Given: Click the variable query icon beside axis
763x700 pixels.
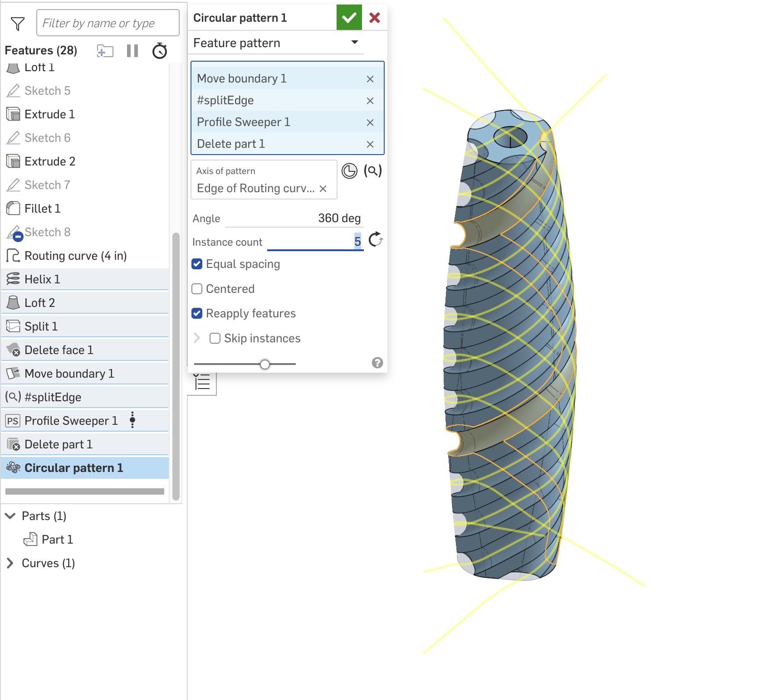Looking at the screenshot, I should point(373,171).
